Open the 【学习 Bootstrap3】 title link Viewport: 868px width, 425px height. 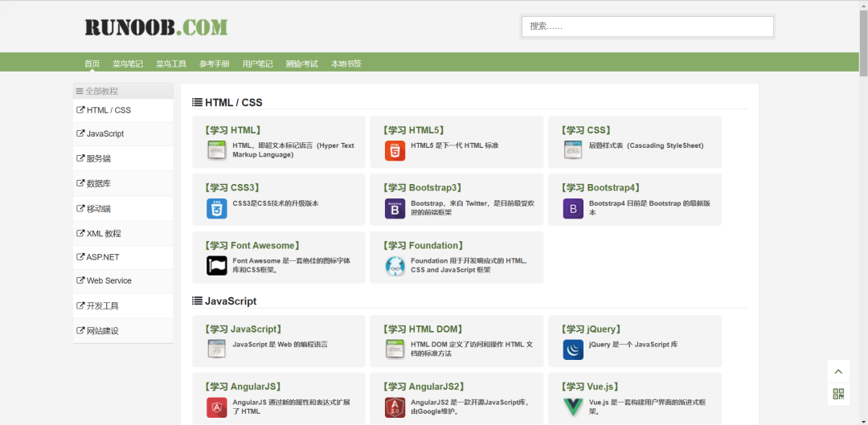pyautogui.click(x=424, y=188)
